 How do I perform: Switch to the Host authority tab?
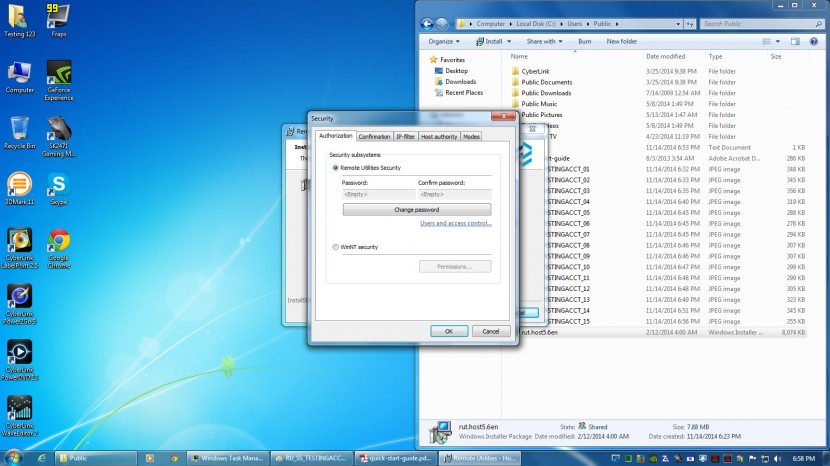tap(439, 137)
